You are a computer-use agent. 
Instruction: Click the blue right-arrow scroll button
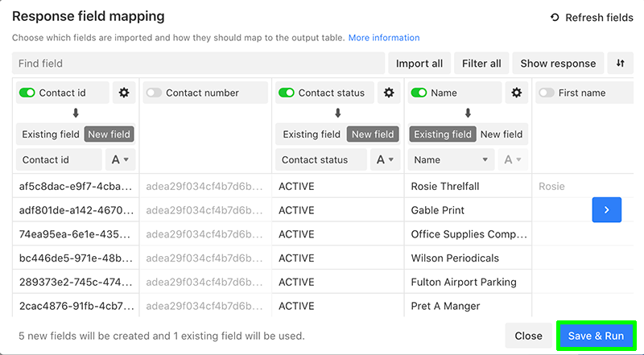point(607,209)
